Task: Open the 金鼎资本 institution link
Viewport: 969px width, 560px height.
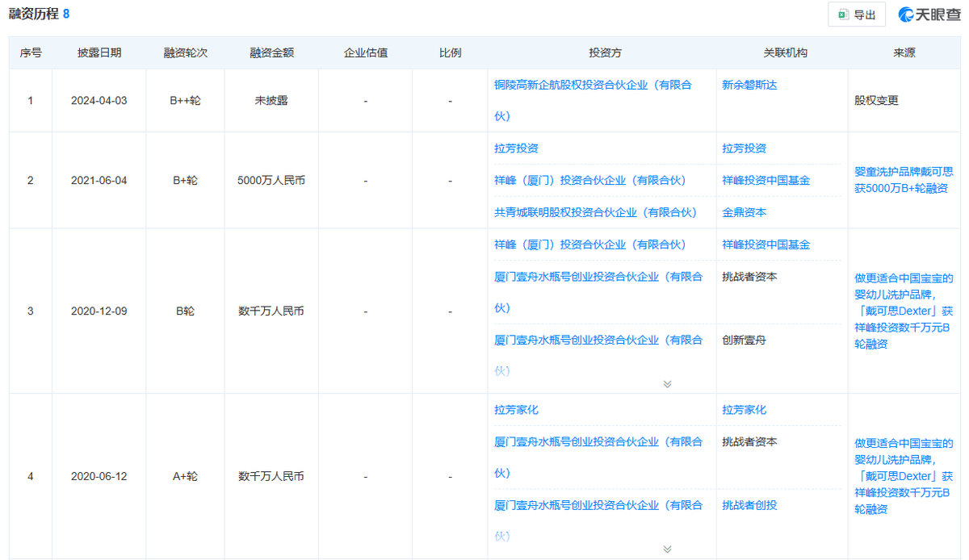Action: (x=744, y=212)
